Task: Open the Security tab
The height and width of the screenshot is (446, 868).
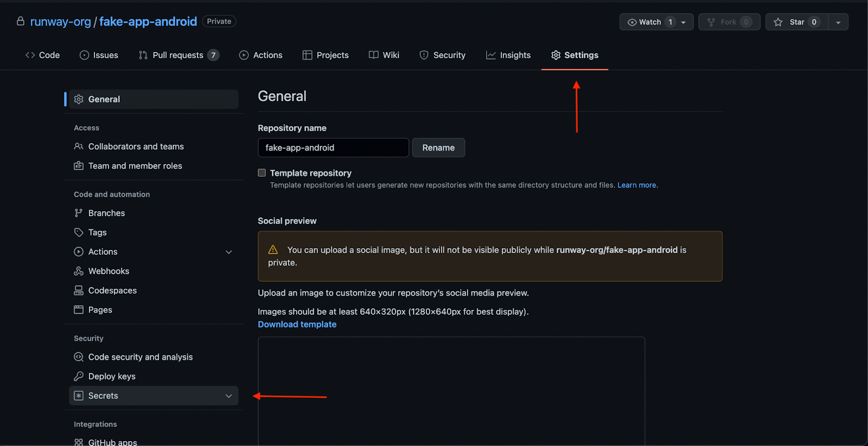Action: (443, 55)
